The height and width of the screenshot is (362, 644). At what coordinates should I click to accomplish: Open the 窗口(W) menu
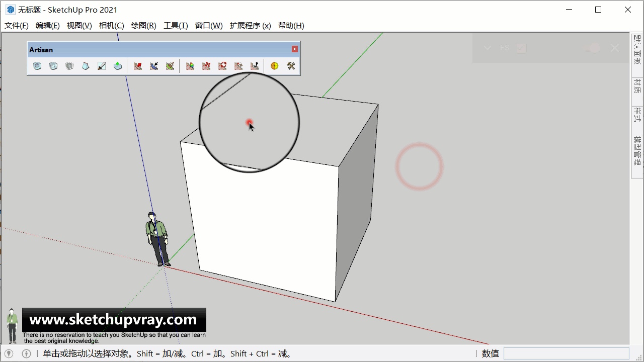[x=209, y=26]
